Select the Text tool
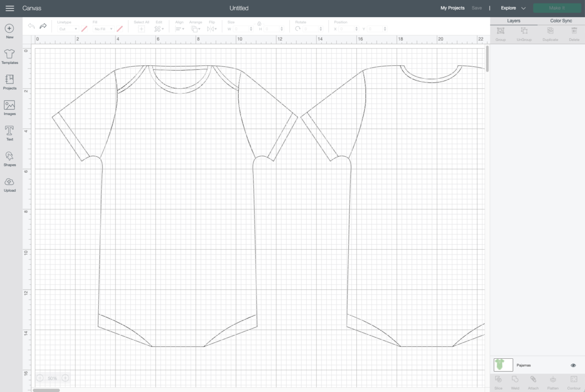This screenshot has height=392, width=585. (10, 134)
